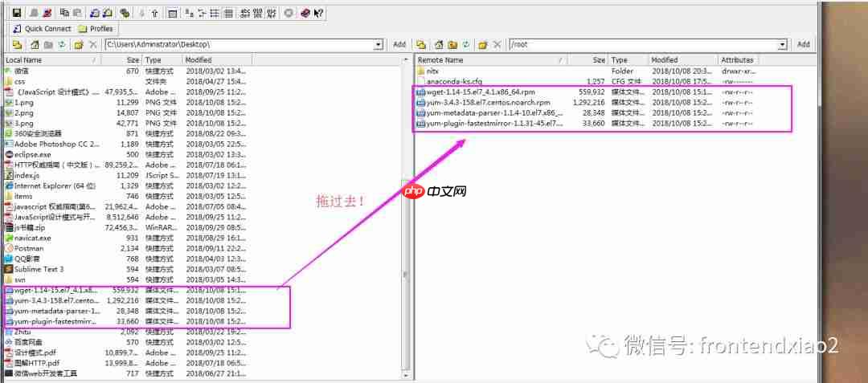Select yum-3.4.3-158.el7.centos.noarch.rpm in remote pane
Viewport: 868px width, 383px height.
click(483, 102)
